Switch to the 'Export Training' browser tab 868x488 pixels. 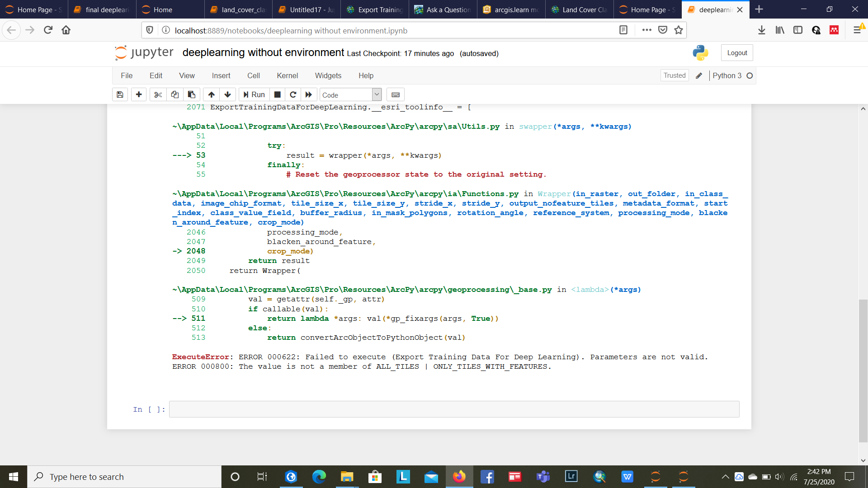click(x=375, y=9)
